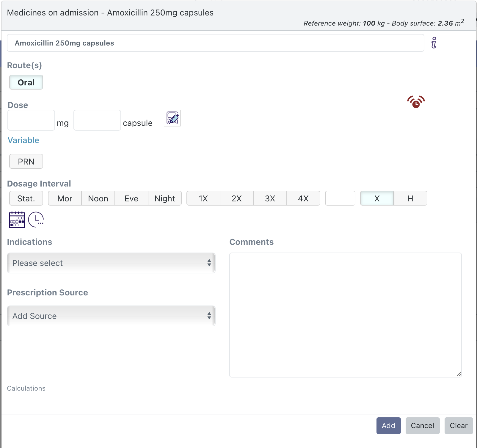Click the mg dose input field
Screen dimensions: 477x448
click(31, 120)
